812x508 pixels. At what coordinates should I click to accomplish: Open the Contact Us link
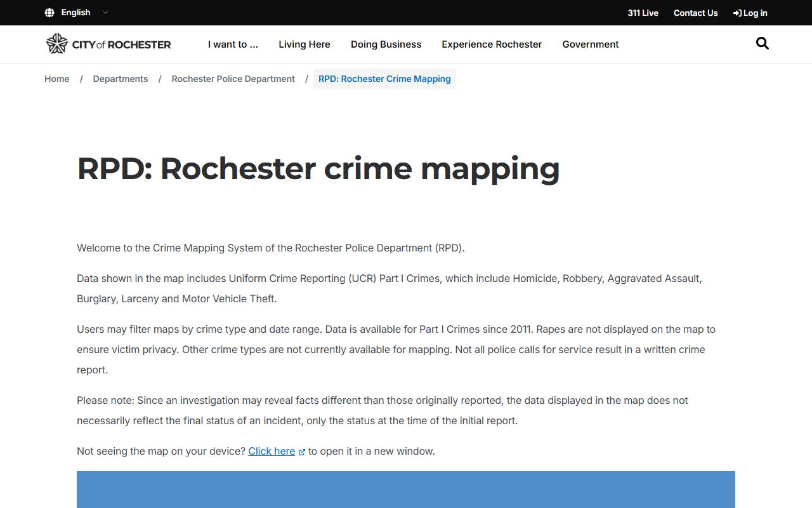coord(695,13)
